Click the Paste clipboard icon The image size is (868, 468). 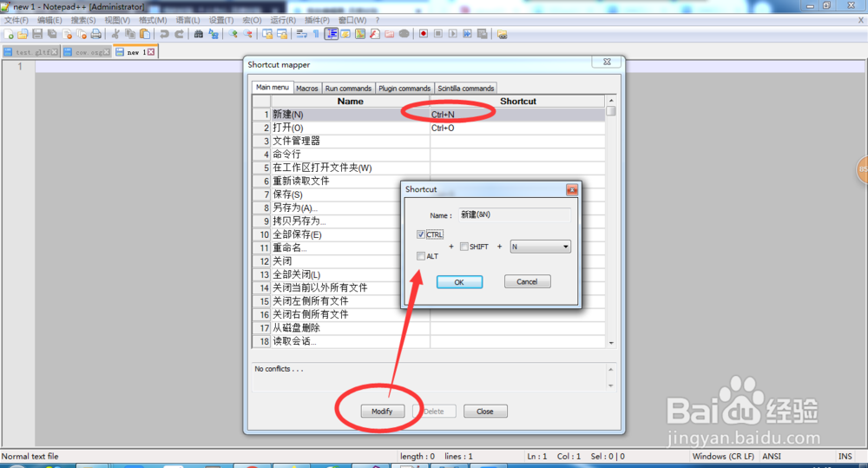coord(145,35)
